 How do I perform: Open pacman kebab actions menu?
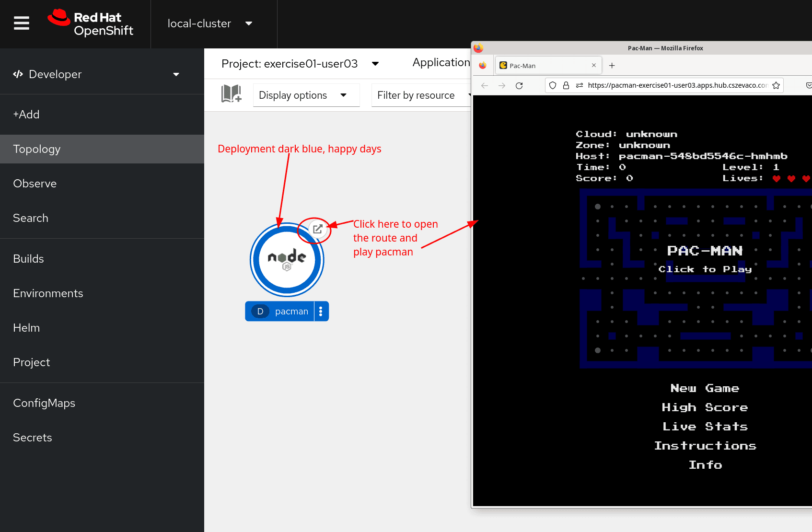[321, 311]
